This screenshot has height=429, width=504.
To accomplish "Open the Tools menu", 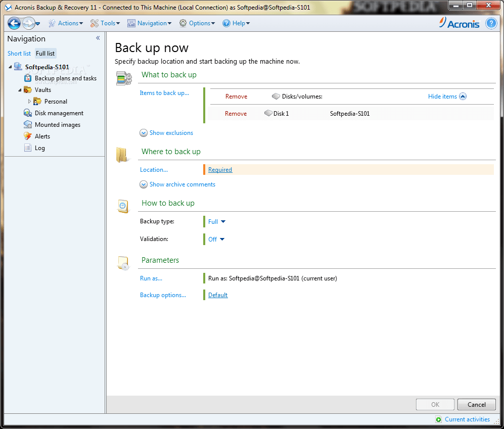I will 105,23.
